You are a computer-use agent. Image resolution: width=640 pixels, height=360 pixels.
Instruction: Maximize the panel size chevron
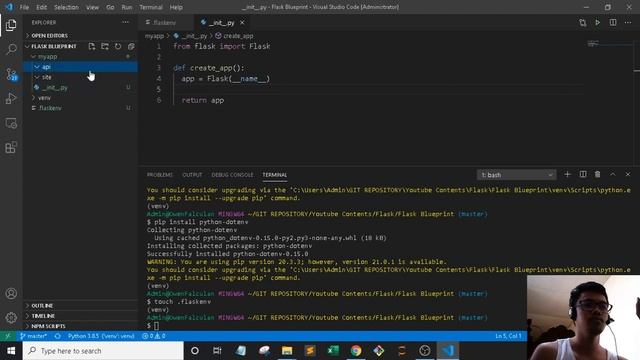point(613,174)
